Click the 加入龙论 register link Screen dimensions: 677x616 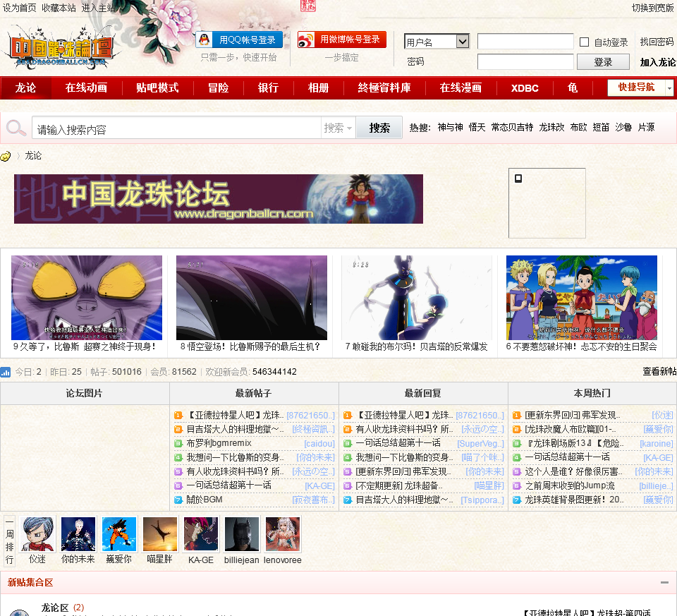657,62
